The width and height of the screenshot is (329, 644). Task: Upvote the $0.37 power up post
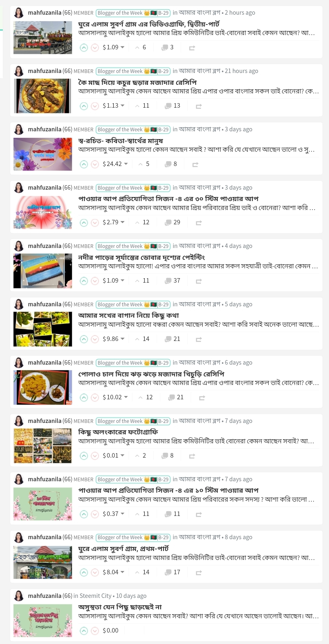(84, 514)
